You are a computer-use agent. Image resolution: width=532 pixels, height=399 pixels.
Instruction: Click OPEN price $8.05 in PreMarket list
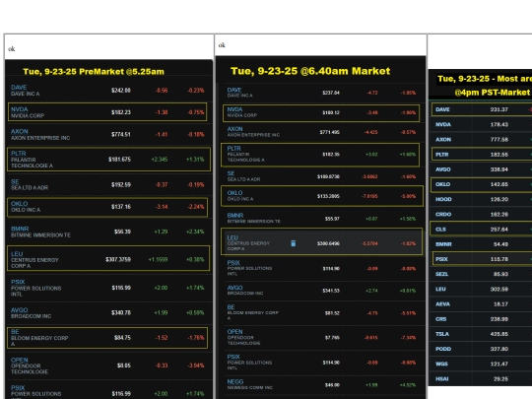click(124, 366)
